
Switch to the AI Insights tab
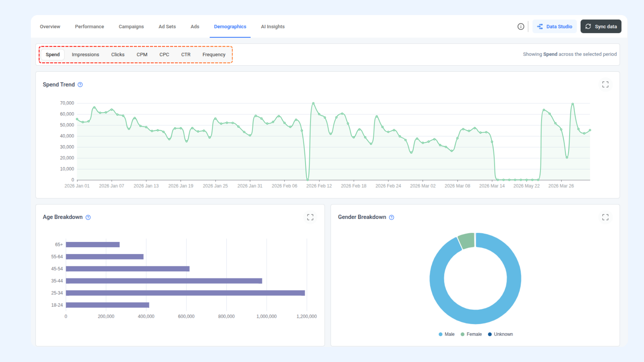coord(273,26)
